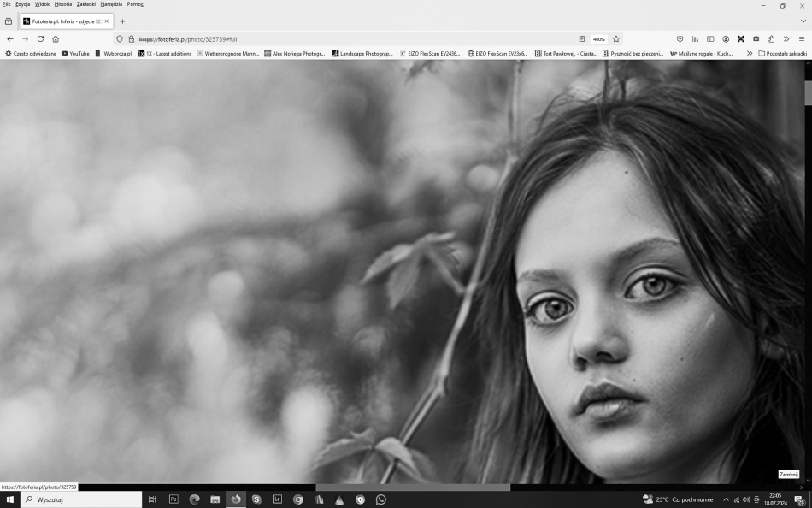812x508 pixels.
Task: Open a new tab with plus button
Action: point(122,21)
